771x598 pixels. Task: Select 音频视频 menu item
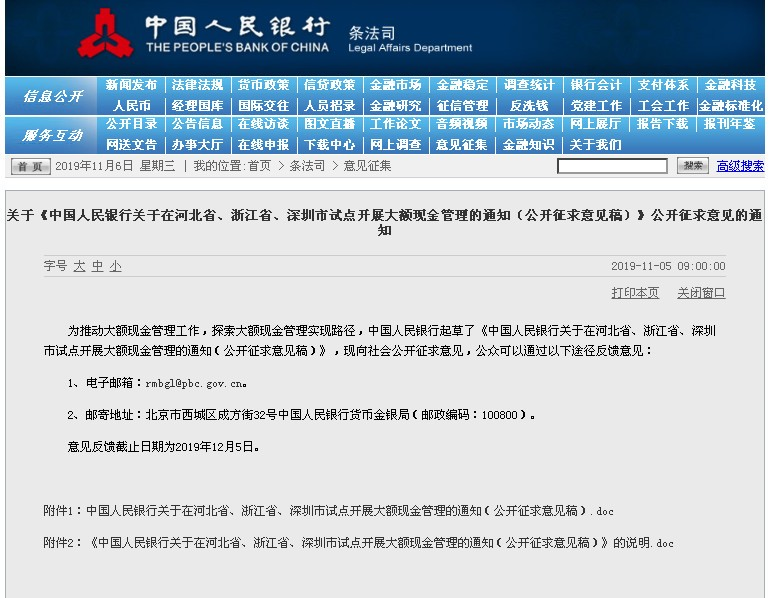(x=462, y=124)
